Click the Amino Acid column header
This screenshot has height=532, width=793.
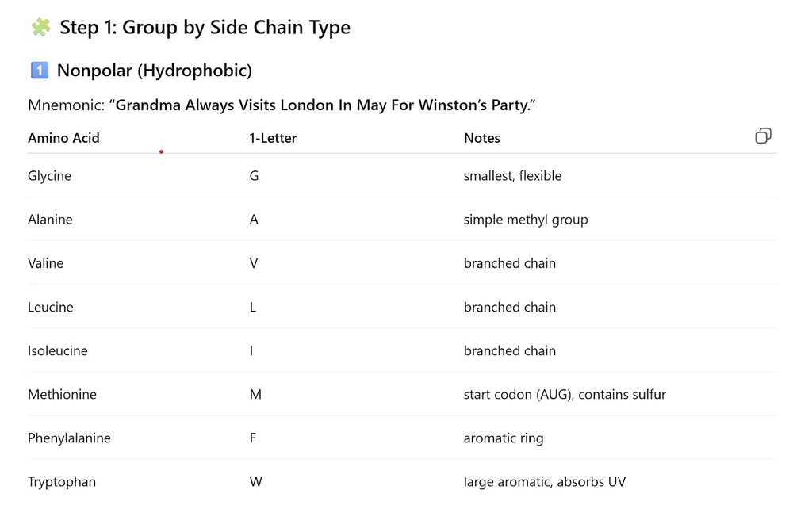[63, 138]
